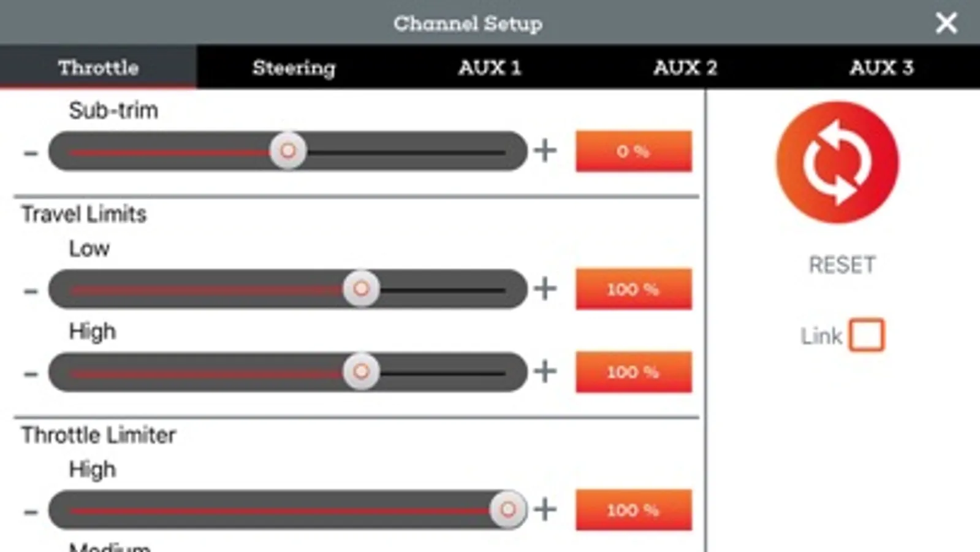
Task: Click the Travel Limits High slider knob
Action: [361, 371]
